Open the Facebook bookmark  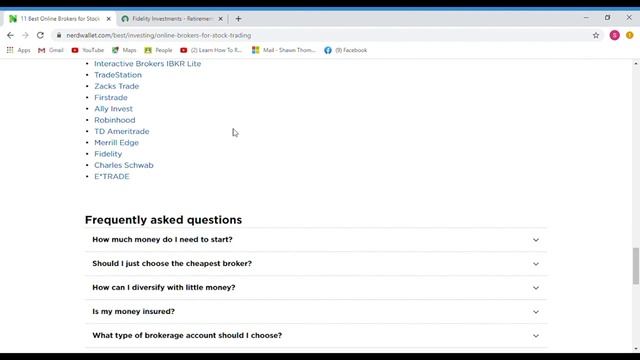pyautogui.click(x=346, y=50)
